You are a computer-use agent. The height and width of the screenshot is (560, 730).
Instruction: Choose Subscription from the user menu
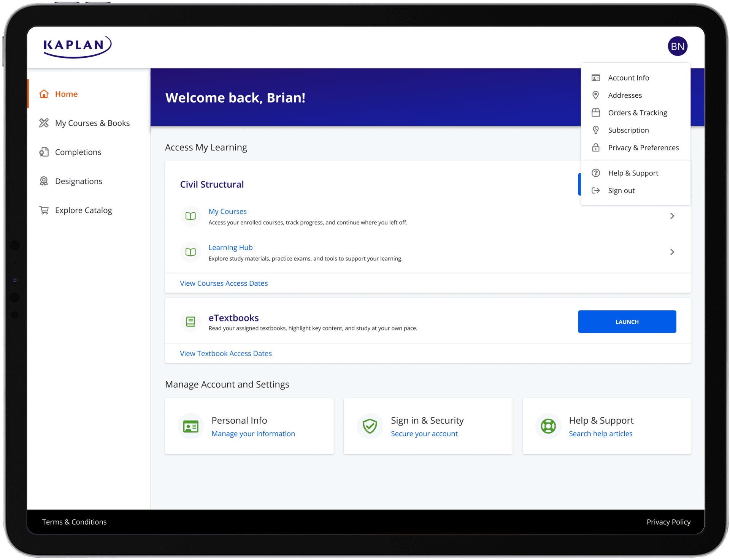point(636,130)
